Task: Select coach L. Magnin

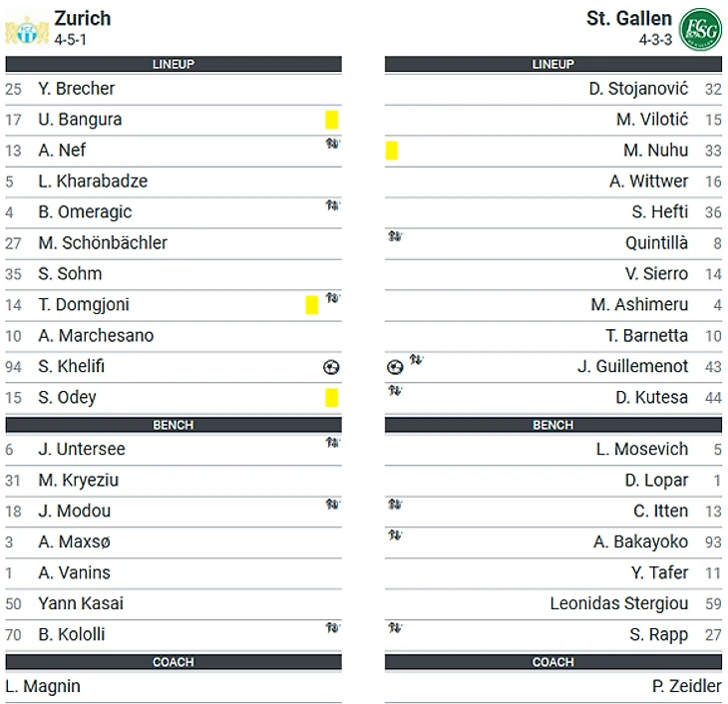Action: pyautogui.click(x=43, y=686)
